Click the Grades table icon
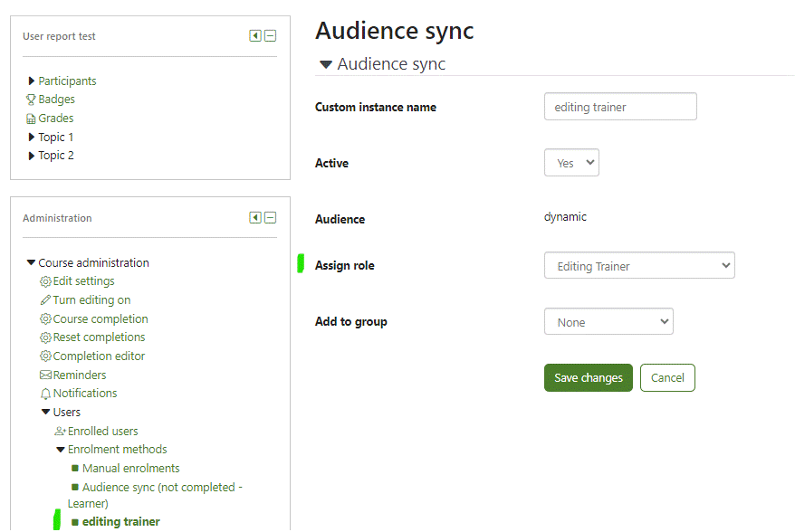This screenshot has height=532, width=795. (x=31, y=119)
